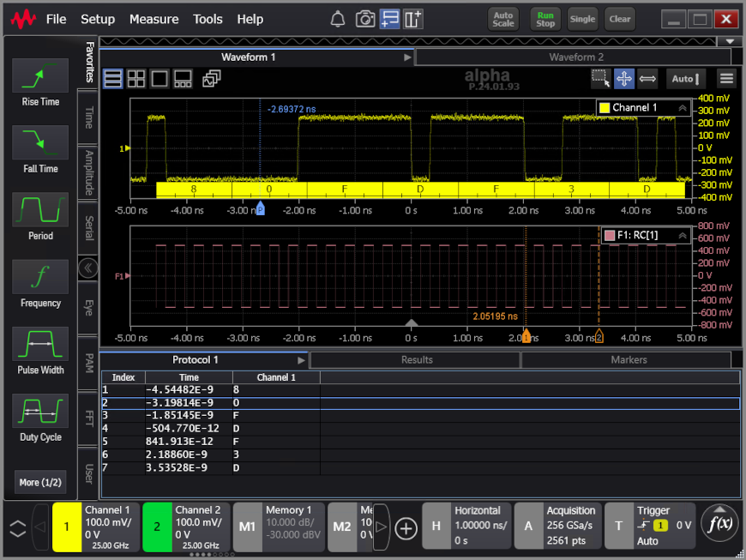
Task: Click the Auto Scale button
Action: point(503,19)
